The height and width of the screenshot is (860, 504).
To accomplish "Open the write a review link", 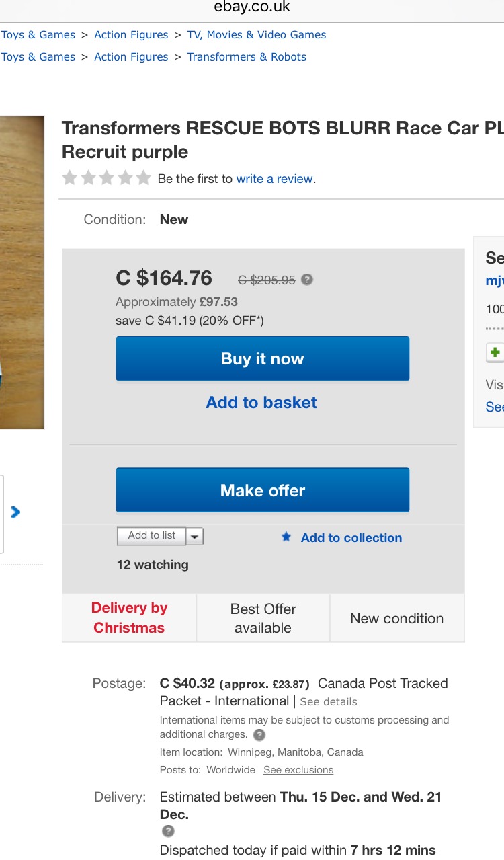I will pyautogui.click(x=274, y=179).
